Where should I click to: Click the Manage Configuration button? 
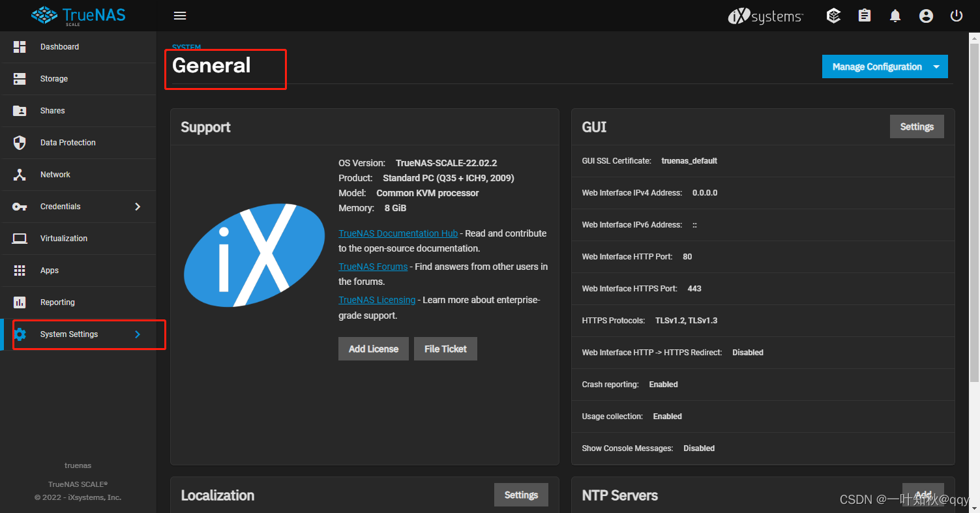[x=885, y=66]
